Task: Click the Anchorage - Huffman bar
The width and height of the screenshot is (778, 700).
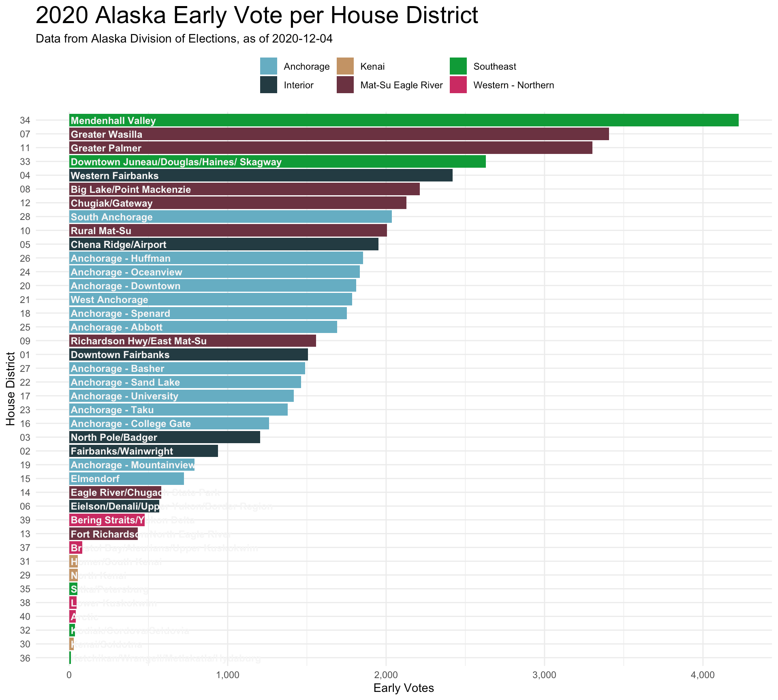Action: [x=216, y=258]
